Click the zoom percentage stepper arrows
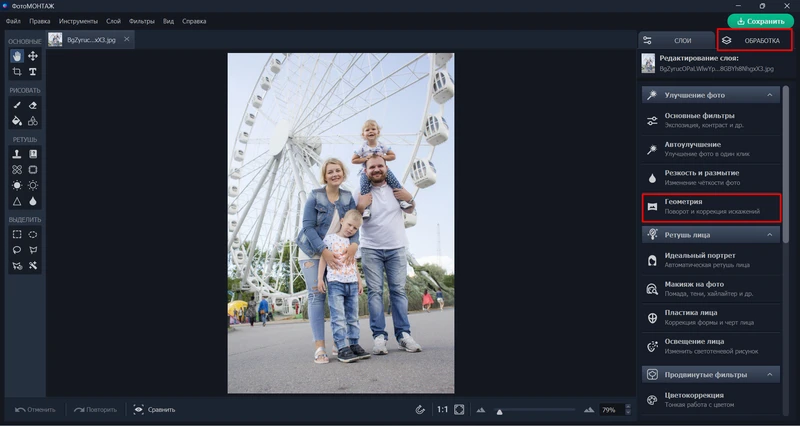800x426 pixels. [628, 410]
